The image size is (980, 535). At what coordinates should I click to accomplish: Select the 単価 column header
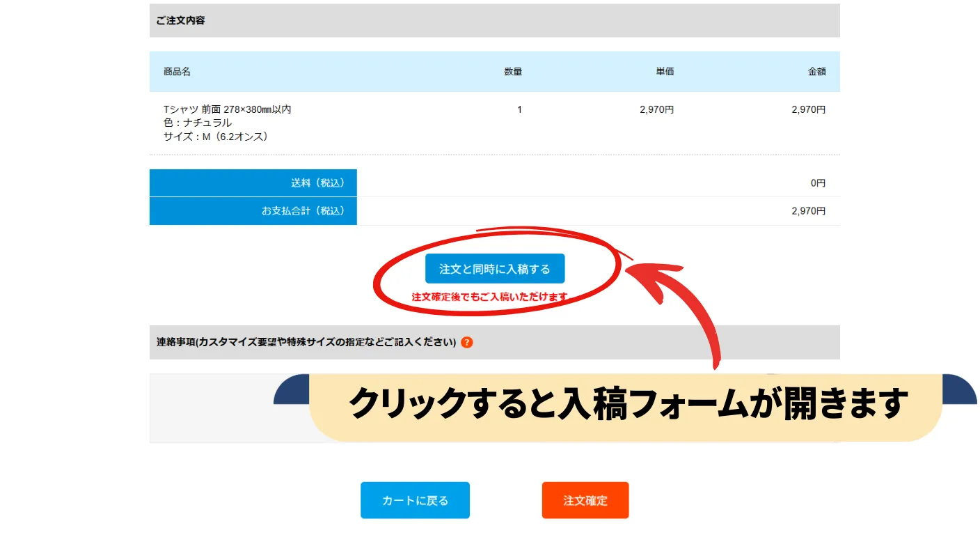pyautogui.click(x=665, y=72)
